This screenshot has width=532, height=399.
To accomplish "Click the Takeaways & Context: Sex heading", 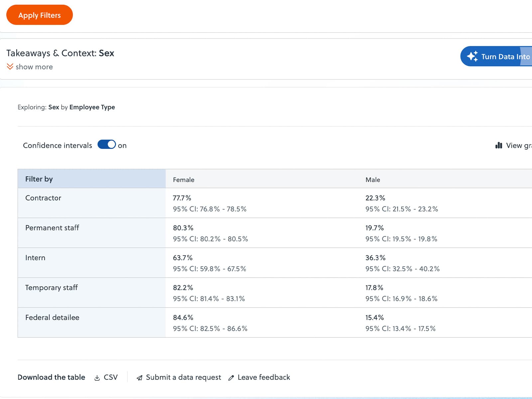I will tap(60, 53).
